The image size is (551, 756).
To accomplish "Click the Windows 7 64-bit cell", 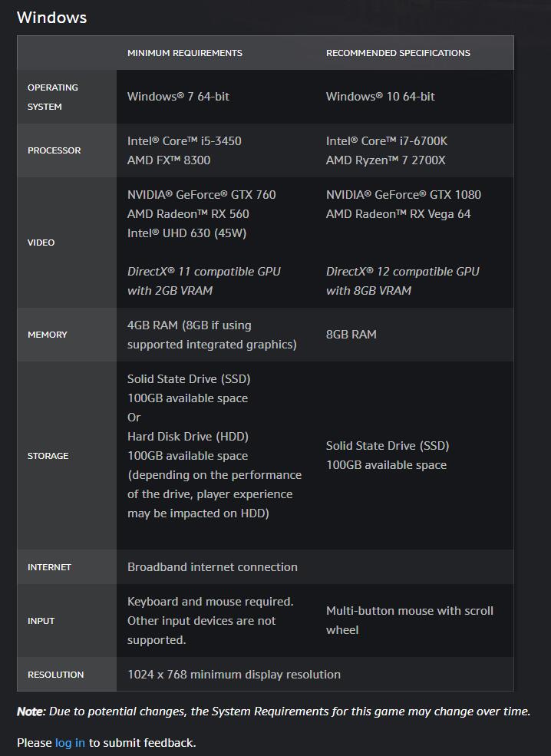I will 178,97.
